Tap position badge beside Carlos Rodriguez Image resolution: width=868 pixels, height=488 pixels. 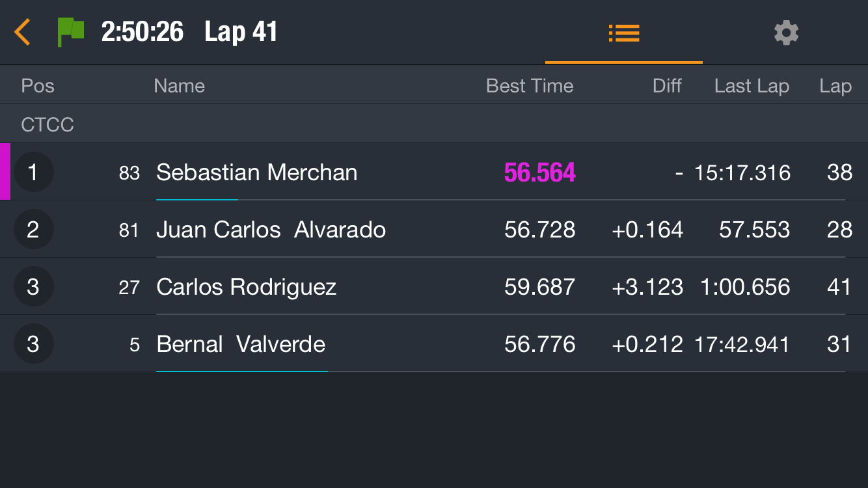(x=33, y=287)
